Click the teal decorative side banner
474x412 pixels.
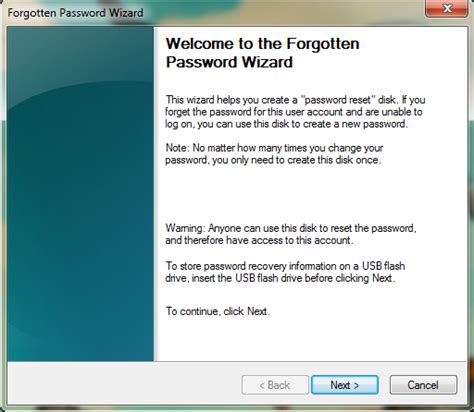tap(80, 194)
